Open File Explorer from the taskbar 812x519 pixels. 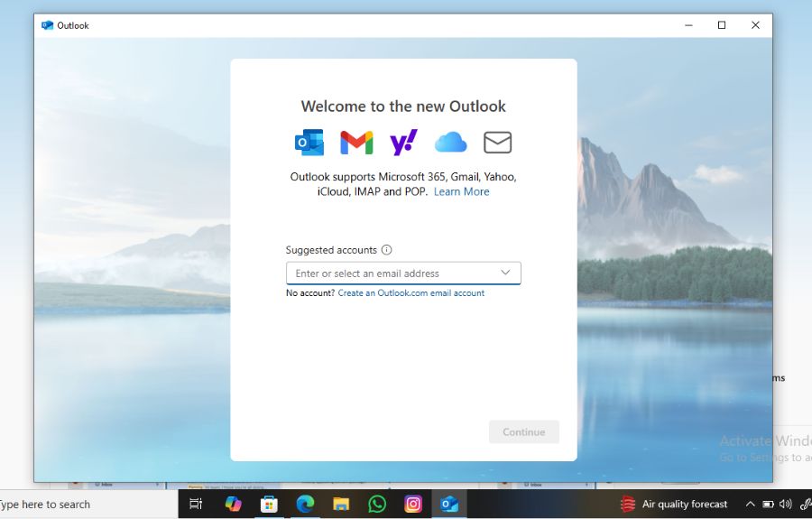[x=341, y=504]
